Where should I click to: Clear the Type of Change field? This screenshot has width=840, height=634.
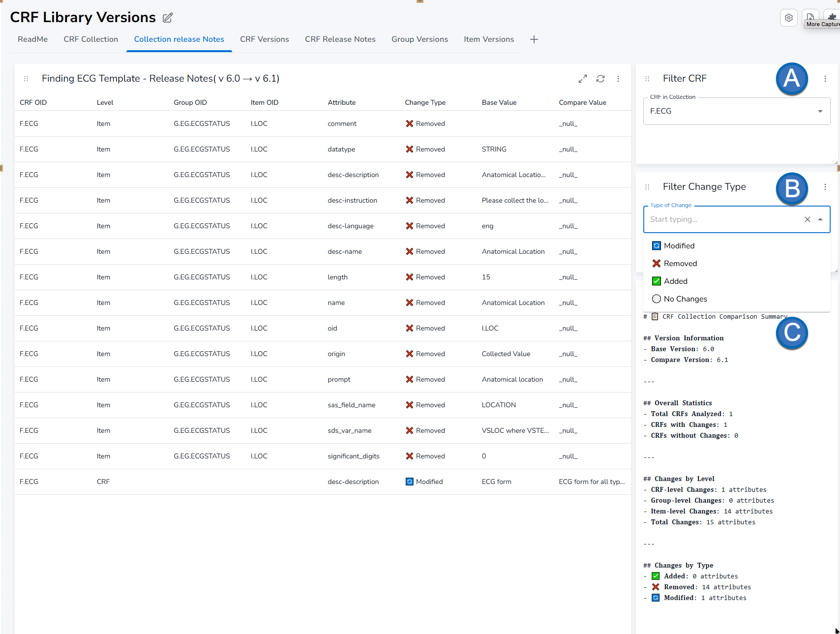pos(808,219)
